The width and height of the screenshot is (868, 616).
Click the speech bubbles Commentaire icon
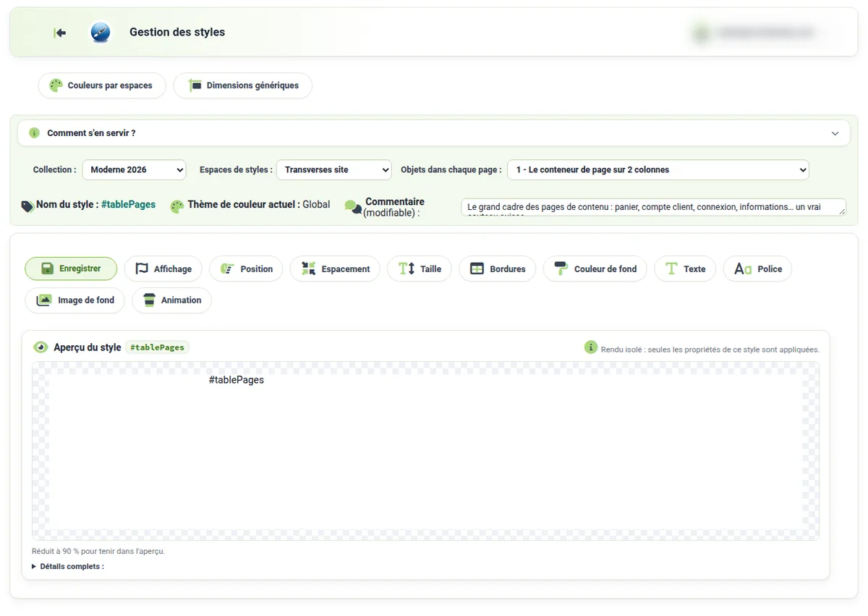click(353, 207)
